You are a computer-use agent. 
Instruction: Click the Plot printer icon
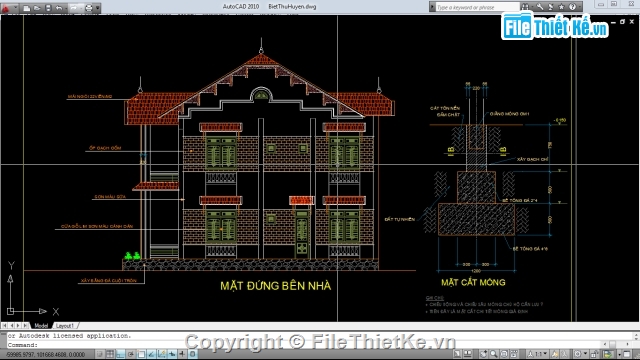pyautogui.click(x=89, y=8)
